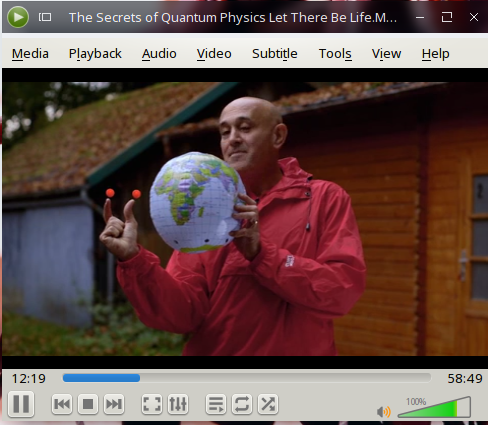This screenshot has width=488, height=425.
Task: Skip to next media track
Action: (x=114, y=404)
